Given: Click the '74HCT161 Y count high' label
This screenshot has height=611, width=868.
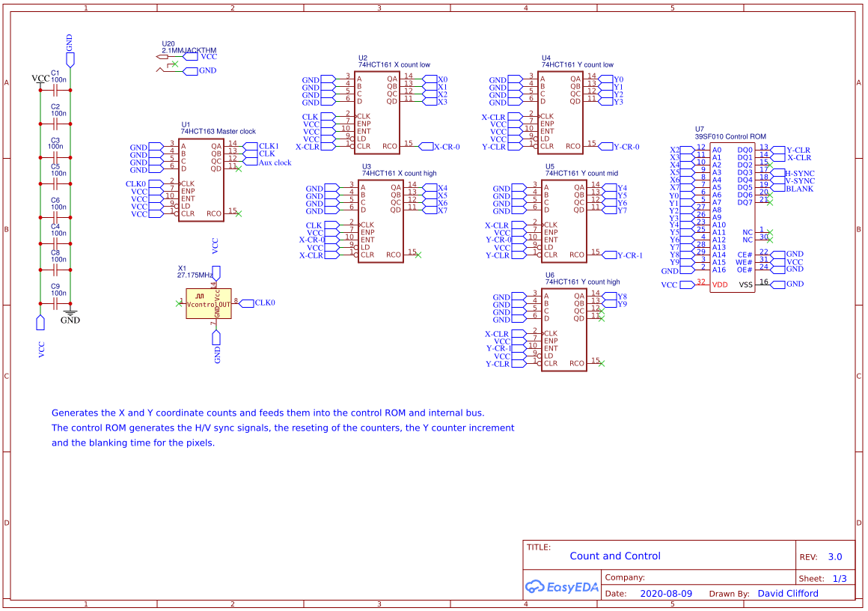Looking at the screenshot, I should tap(582, 282).
